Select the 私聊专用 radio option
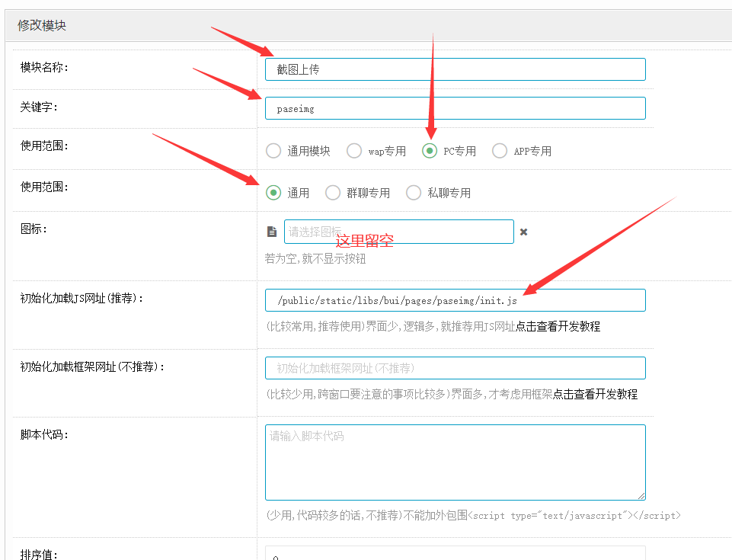 [414, 193]
